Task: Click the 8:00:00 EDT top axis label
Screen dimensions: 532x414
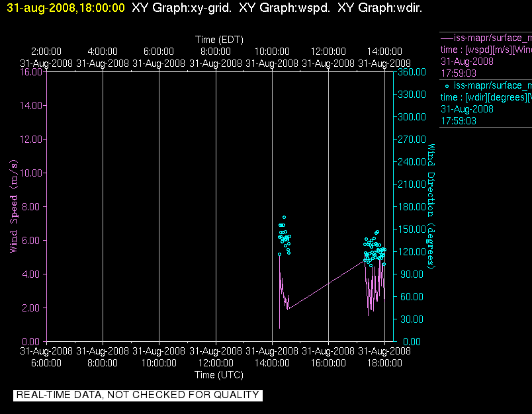Action: point(216,52)
